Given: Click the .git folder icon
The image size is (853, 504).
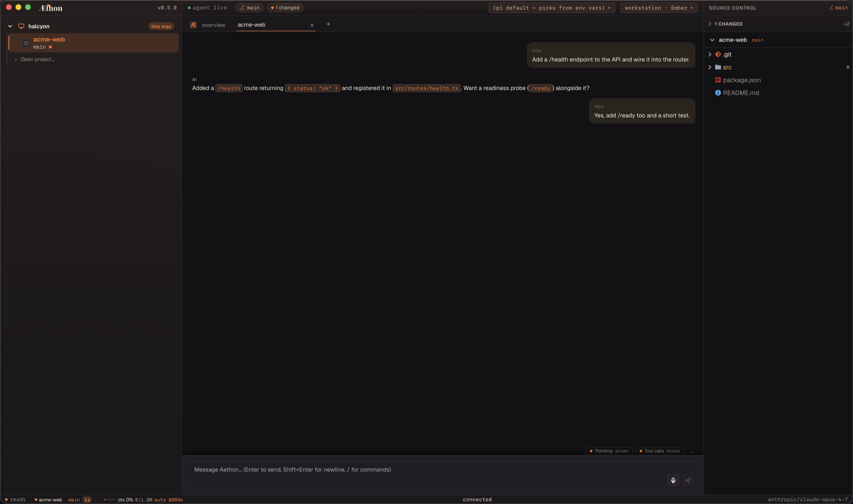Looking at the screenshot, I should [x=718, y=54].
